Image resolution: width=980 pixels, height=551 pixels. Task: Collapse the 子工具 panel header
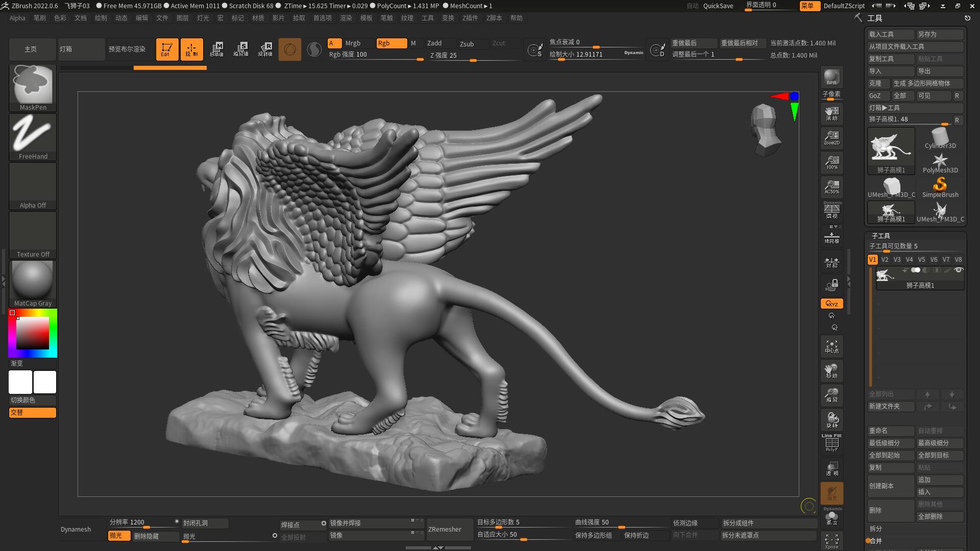click(880, 236)
